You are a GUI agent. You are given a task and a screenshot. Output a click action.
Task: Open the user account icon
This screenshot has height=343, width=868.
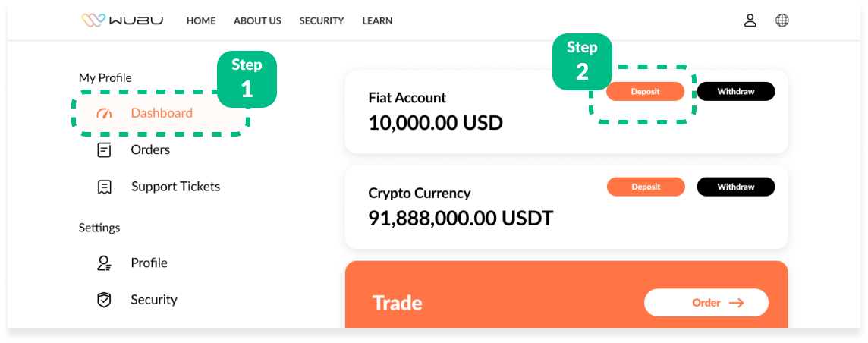point(750,20)
